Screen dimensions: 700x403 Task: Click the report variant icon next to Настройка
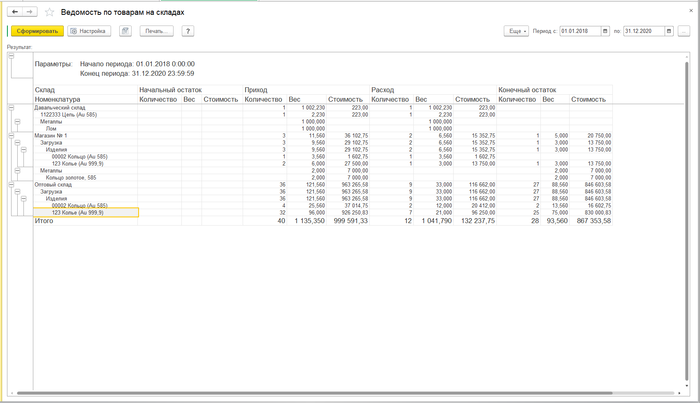[x=125, y=31]
